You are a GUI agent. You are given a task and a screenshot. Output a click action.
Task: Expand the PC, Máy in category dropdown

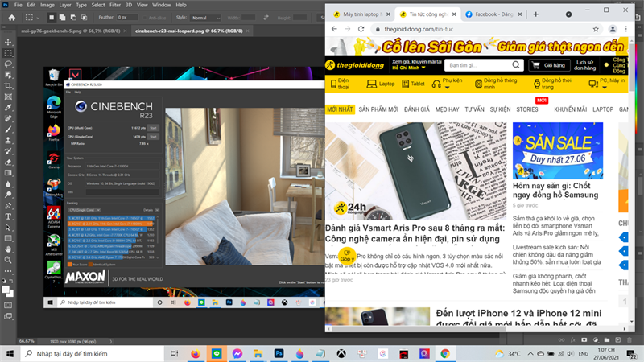[x=605, y=88]
